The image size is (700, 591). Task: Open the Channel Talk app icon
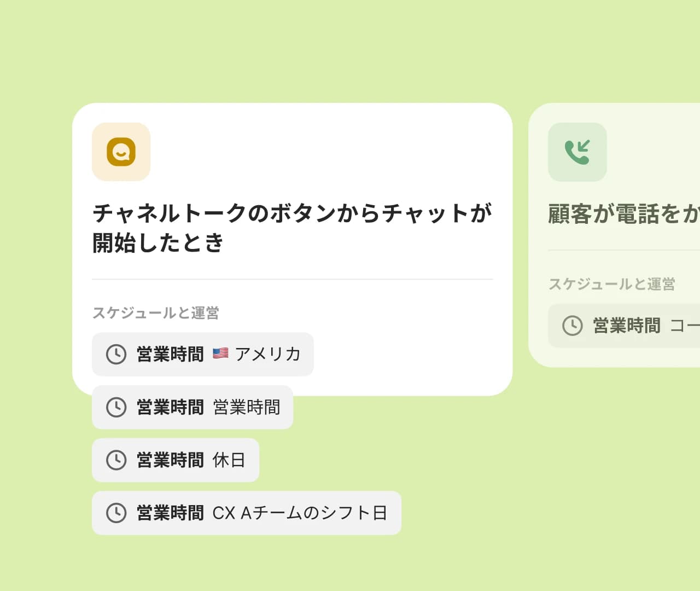(120, 152)
